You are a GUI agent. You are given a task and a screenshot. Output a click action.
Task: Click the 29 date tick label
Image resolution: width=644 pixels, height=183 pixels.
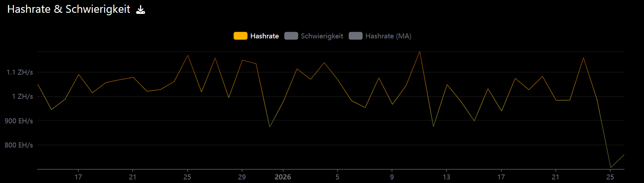242,177
